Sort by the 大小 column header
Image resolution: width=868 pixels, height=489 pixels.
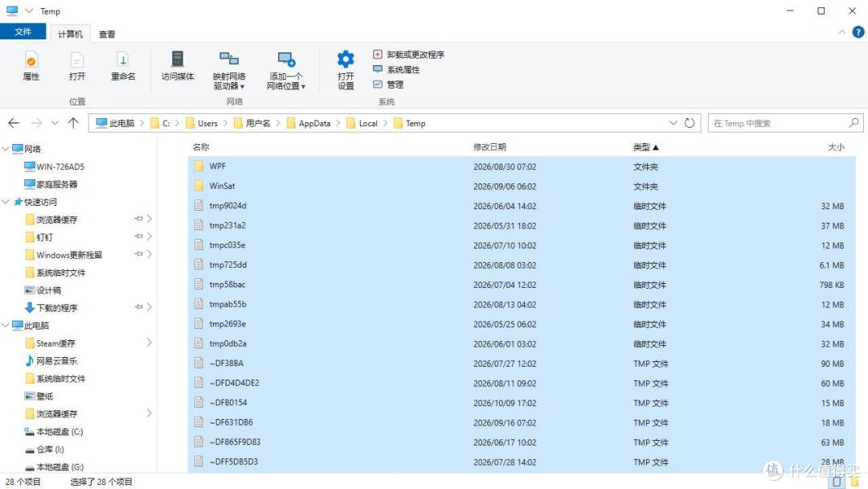coord(836,146)
